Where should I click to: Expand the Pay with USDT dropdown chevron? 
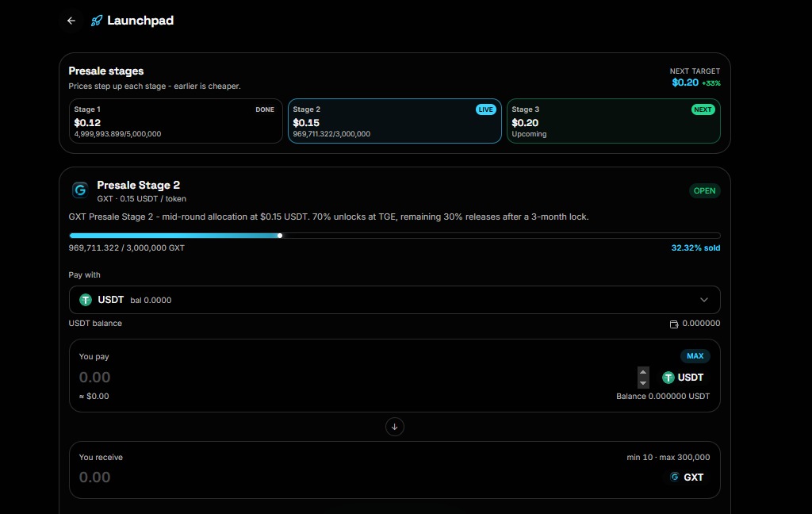click(x=704, y=300)
